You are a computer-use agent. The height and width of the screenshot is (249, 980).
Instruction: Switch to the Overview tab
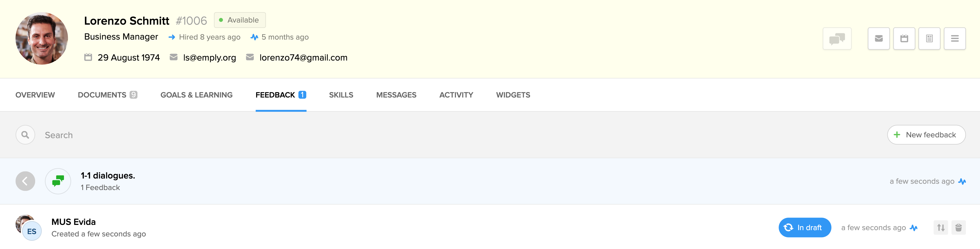tap(35, 95)
